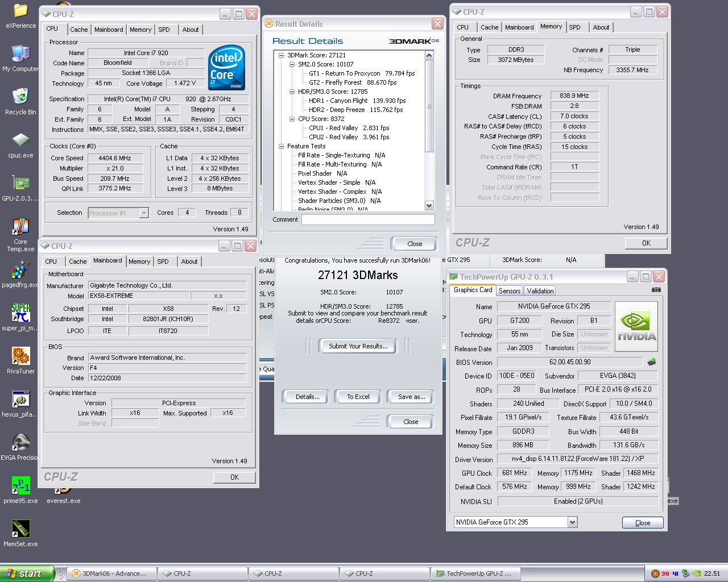
Task: Open super_pi_m desktop icon
Action: pyautogui.click(x=20, y=318)
